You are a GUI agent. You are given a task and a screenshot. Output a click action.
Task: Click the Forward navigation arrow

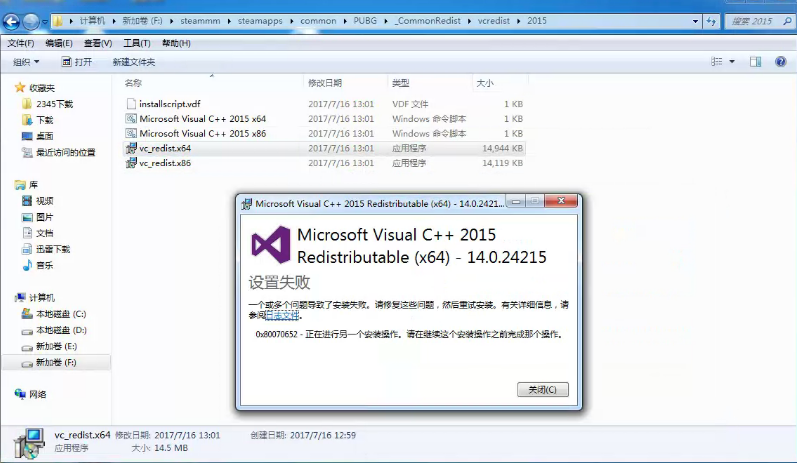point(31,21)
